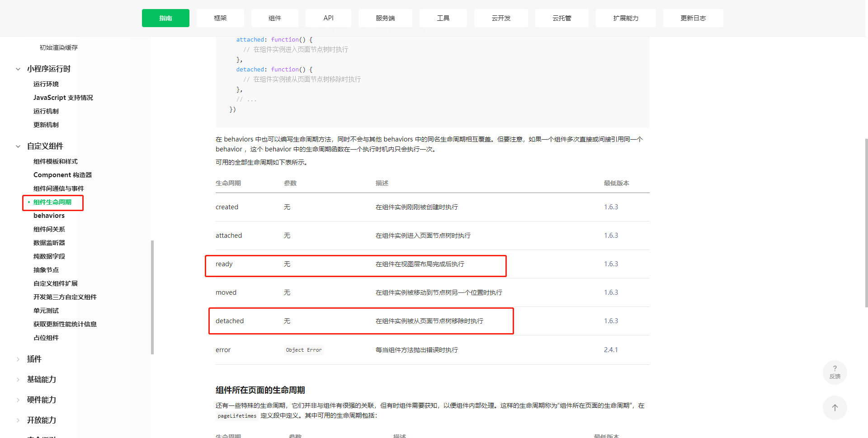Viewport: 868px width, 438px height.
Task: Expand the 插件 section chevron
Action: (x=18, y=359)
